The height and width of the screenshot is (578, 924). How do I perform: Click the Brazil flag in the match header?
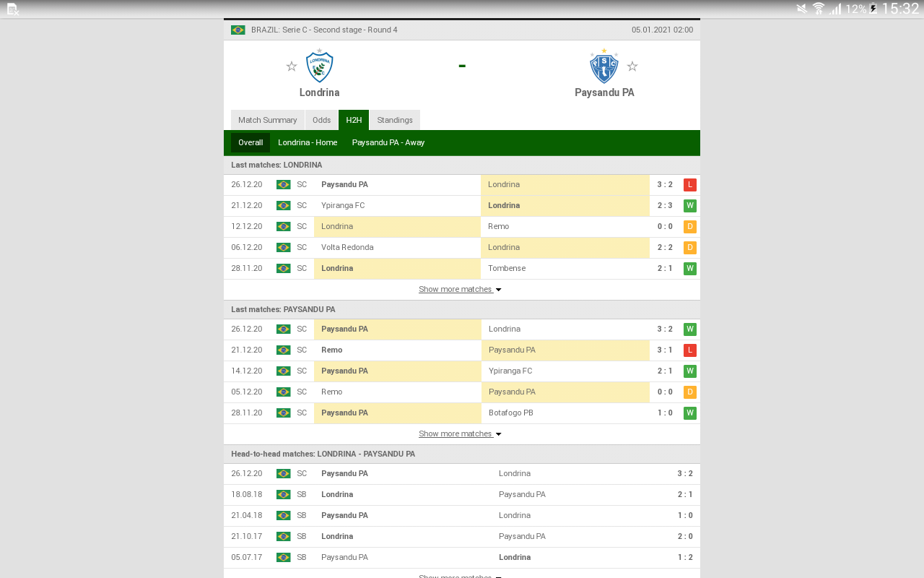(x=238, y=30)
